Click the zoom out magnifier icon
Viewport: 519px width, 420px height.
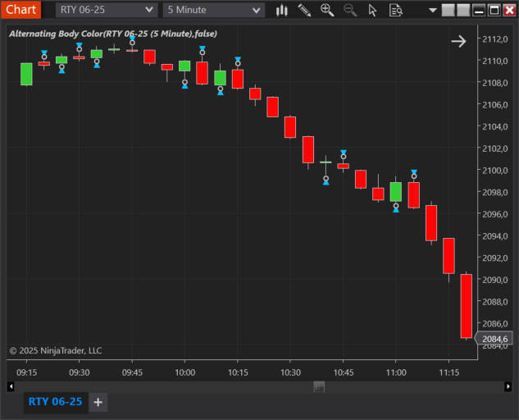(x=350, y=11)
